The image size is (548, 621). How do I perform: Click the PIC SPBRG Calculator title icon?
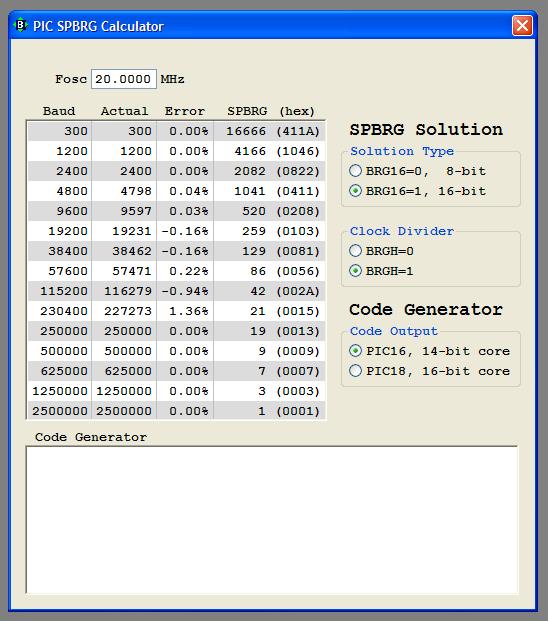20,26
